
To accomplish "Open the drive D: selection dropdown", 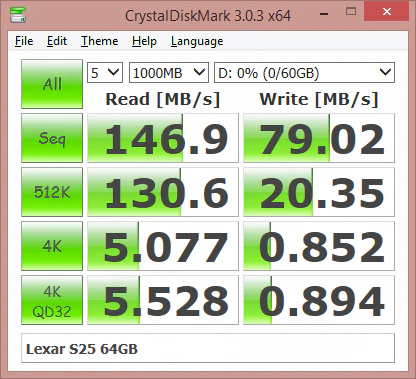I will click(304, 73).
